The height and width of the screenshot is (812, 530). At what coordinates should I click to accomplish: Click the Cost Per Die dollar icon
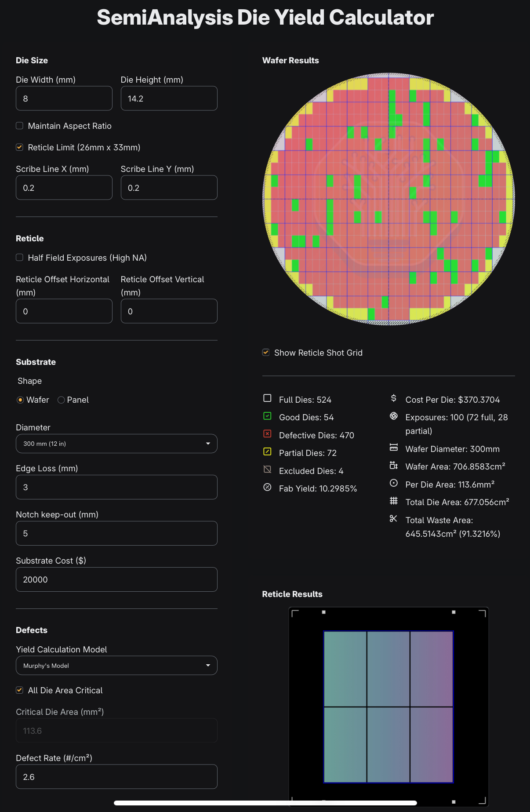click(394, 398)
